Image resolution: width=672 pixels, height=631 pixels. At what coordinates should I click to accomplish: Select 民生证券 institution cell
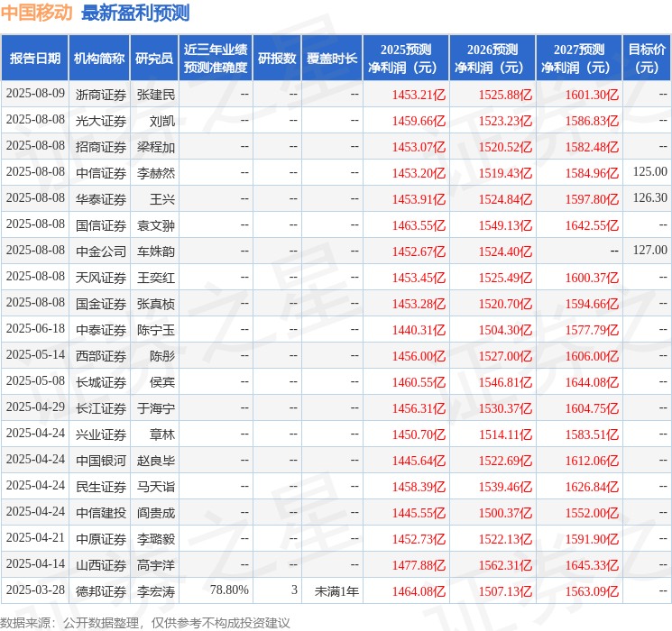tap(101, 487)
